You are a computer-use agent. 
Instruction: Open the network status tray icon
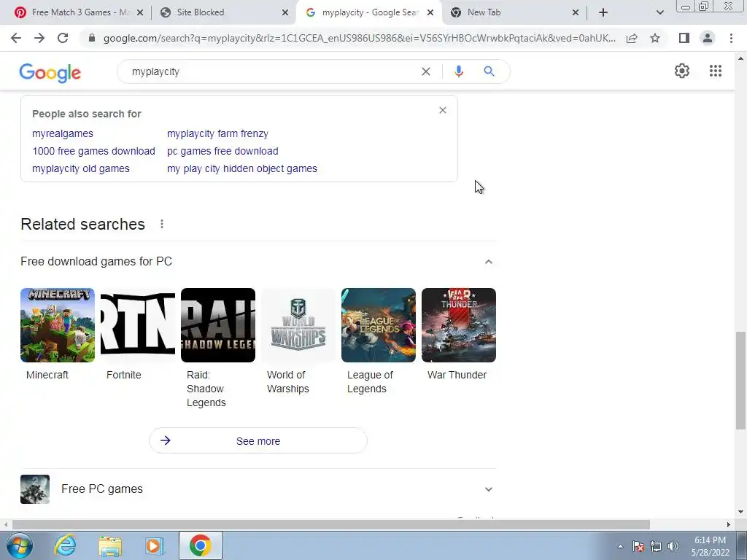coord(656,546)
